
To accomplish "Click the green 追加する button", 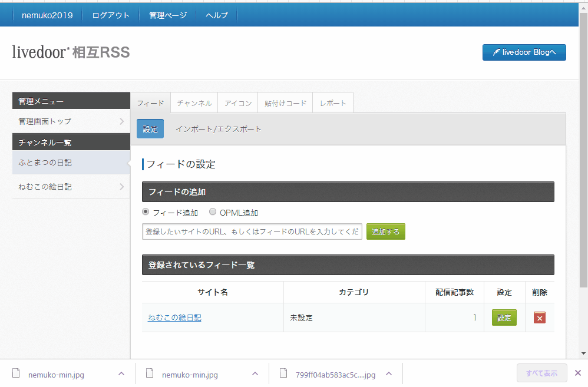I will point(385,231).
